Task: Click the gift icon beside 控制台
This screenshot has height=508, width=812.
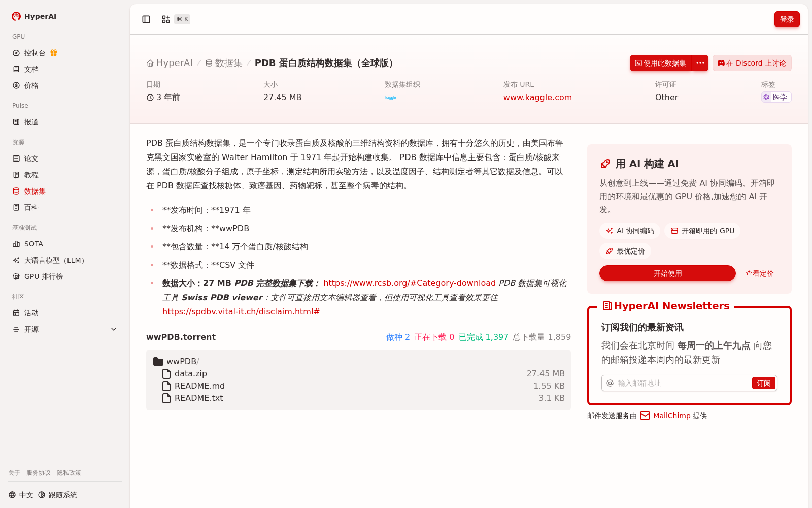Action: tap(54, 53)
